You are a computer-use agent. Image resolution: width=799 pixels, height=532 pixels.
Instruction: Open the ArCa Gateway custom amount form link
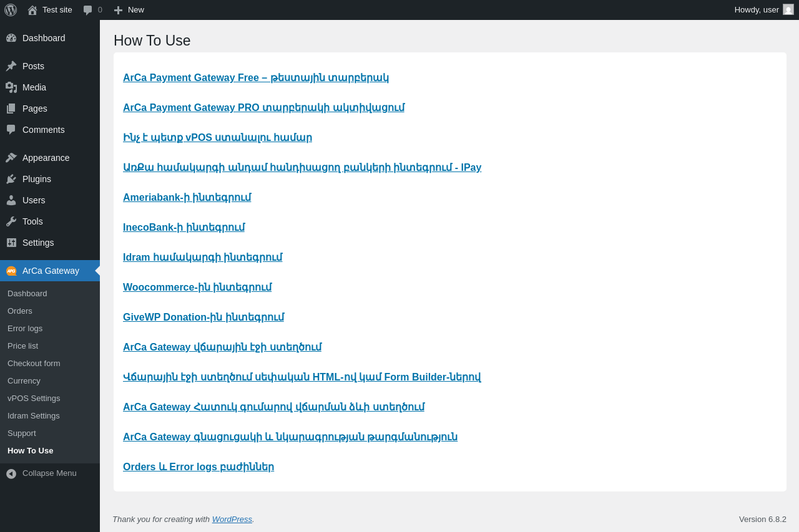pyautogui.click(x=273, y=407)
